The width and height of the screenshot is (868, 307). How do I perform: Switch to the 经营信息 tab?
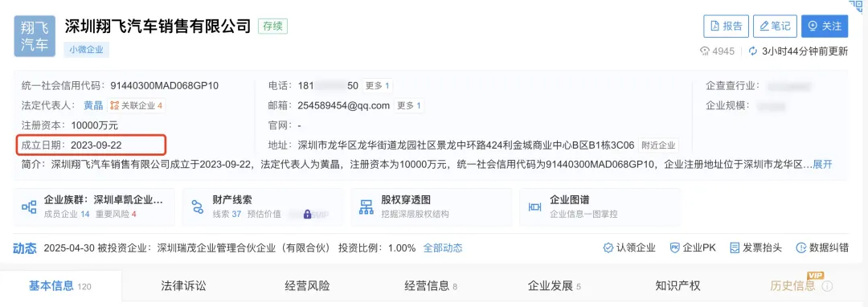431,286
